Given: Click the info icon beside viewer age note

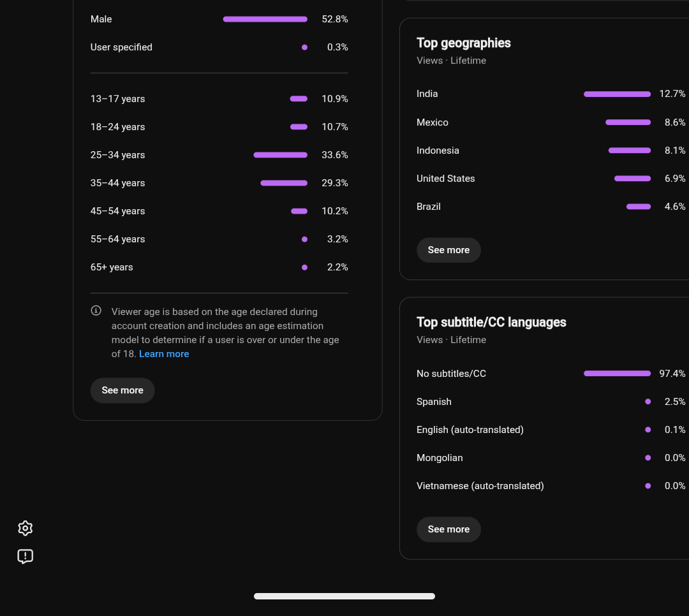Looking at the screenshot, I should 96,311.
